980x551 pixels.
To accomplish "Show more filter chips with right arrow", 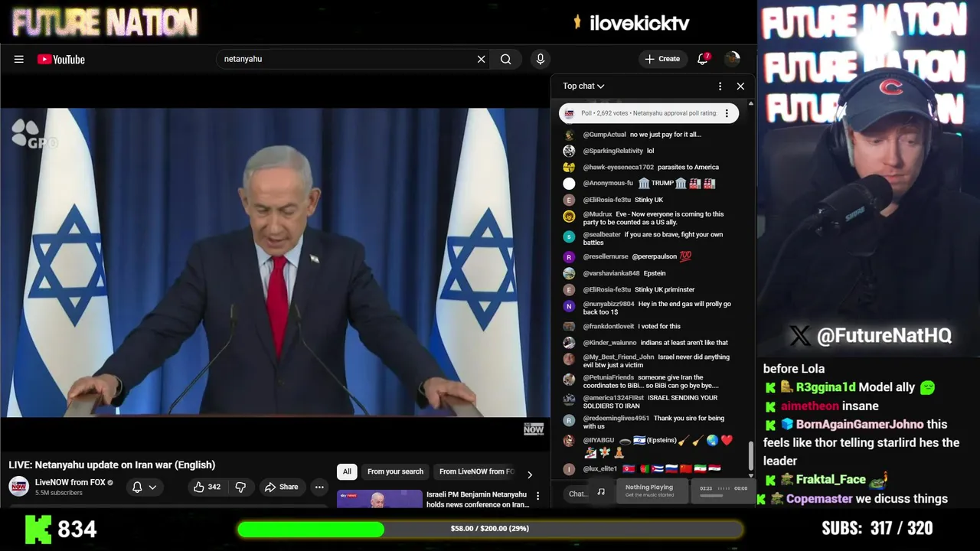I will (x=529, y=474).
